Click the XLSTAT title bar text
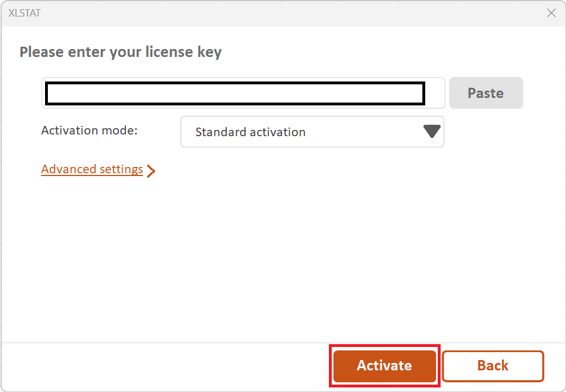This screenshot has height=392, width=566. pos(25,13)
